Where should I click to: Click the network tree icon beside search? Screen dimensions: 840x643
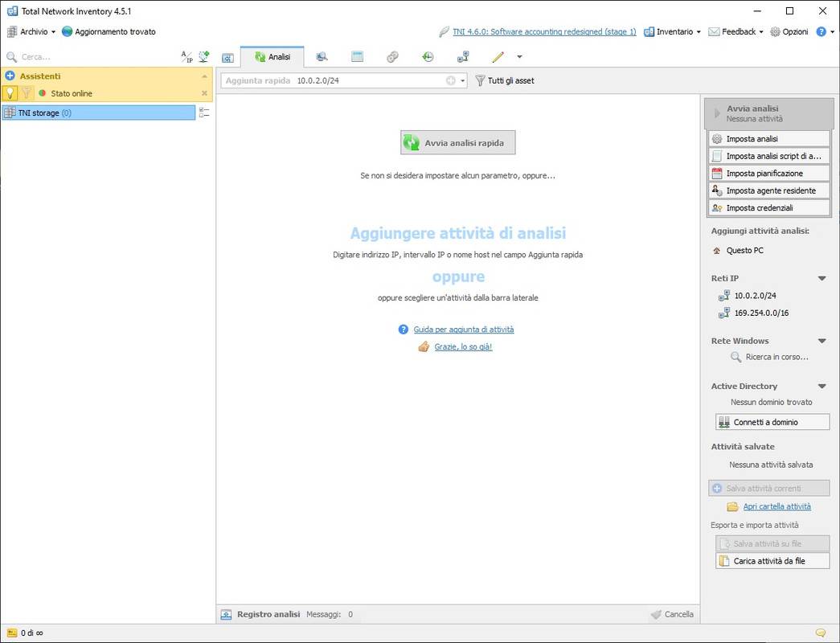(x=204, y=57)
